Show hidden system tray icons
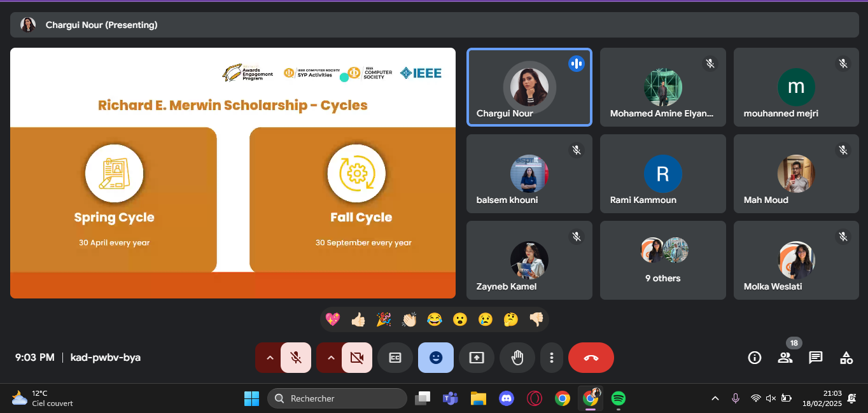The height and width of the screenshot is (413, 868). [x=715, y=398]
